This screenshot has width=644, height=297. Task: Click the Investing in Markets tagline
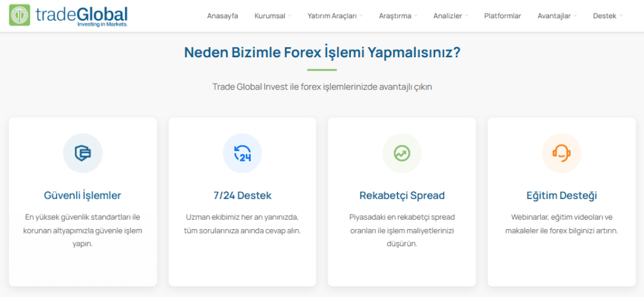(x=103, y=25)
